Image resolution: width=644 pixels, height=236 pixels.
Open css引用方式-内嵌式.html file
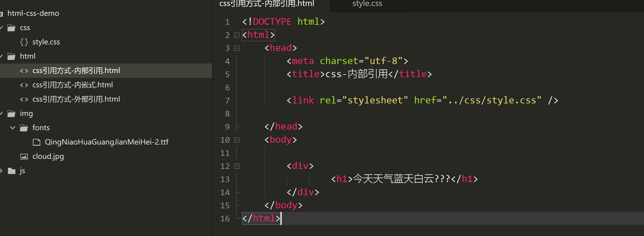point(73,85)
